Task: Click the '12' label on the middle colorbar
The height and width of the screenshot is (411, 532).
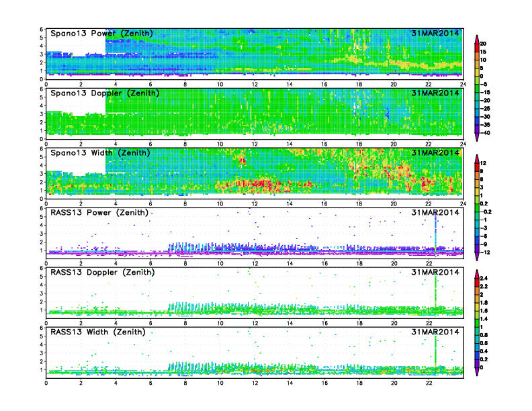Action: (x=483, y=163)
